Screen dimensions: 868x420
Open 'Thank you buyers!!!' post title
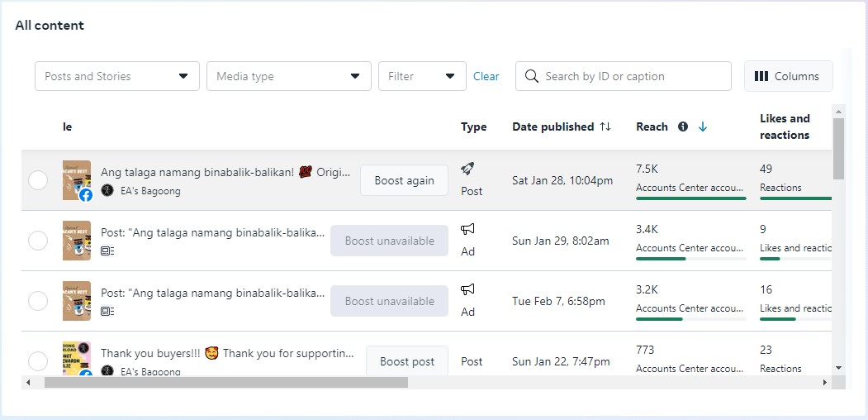pyautogui.click(x=227, y=353)
